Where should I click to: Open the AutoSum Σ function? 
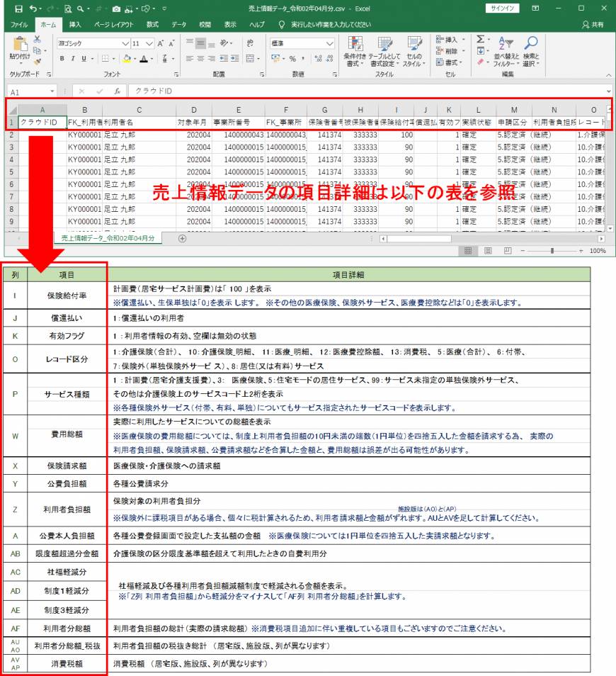(x=480, y=40)
